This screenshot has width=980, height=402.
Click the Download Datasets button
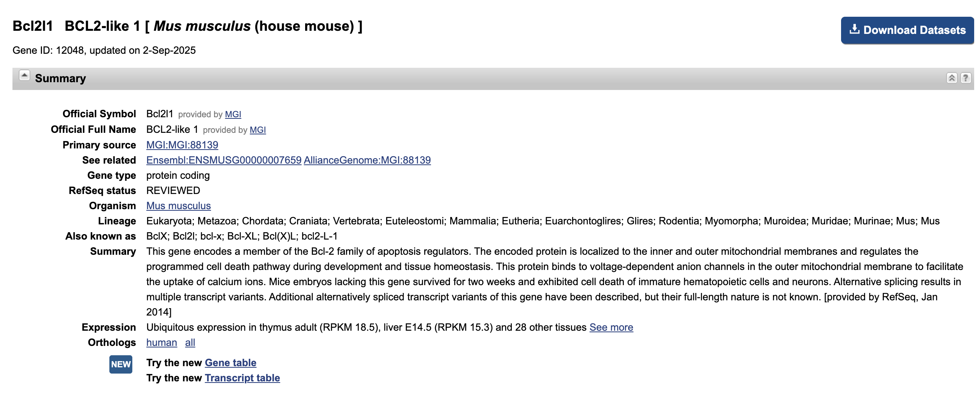pyautogui.click(x=907, y=30)
